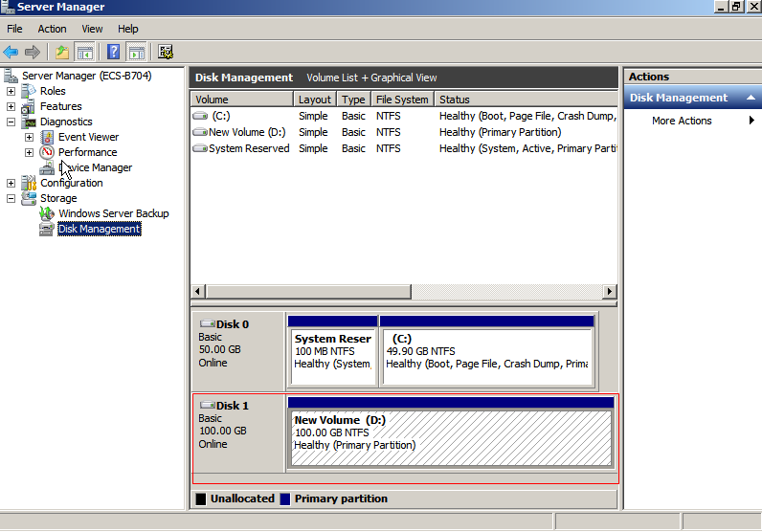
Task: Click the Device Manager icon
Action: click(x=47, y=167)
